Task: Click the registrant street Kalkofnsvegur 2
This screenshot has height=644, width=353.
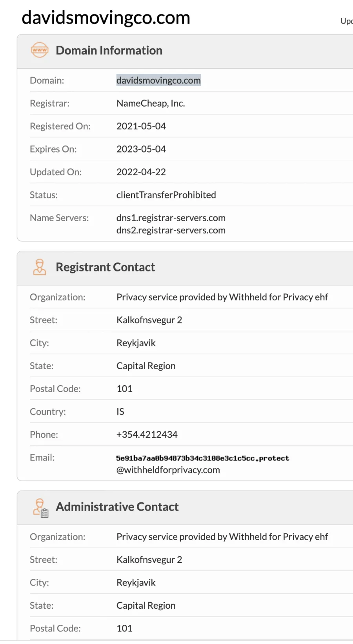Action: [x=149, y=320]
